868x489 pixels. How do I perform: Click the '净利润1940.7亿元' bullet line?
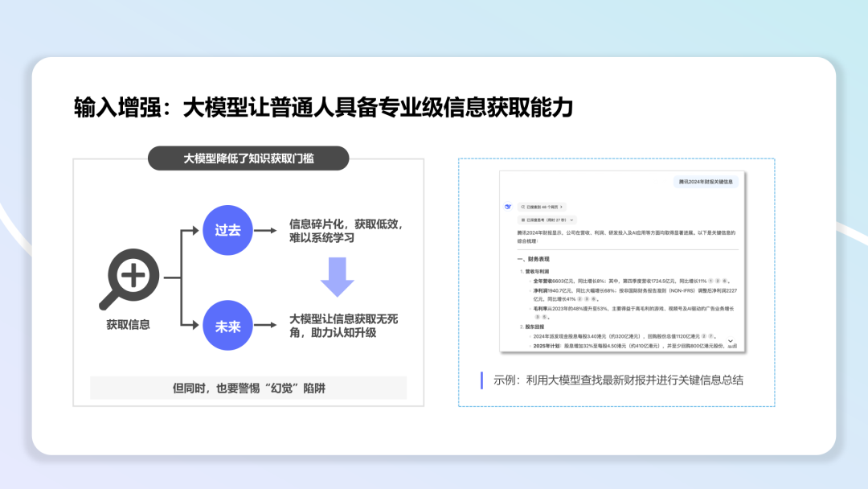[635, 294]
